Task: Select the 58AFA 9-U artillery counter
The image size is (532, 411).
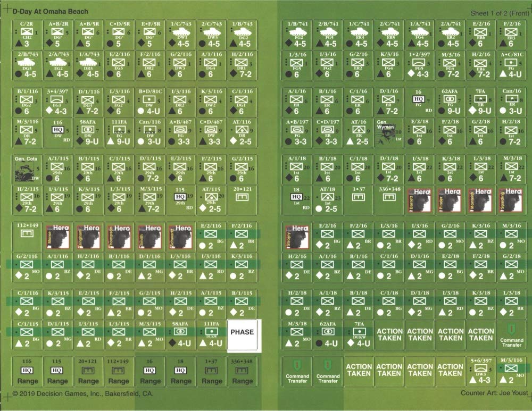Action: pos(88,133)
